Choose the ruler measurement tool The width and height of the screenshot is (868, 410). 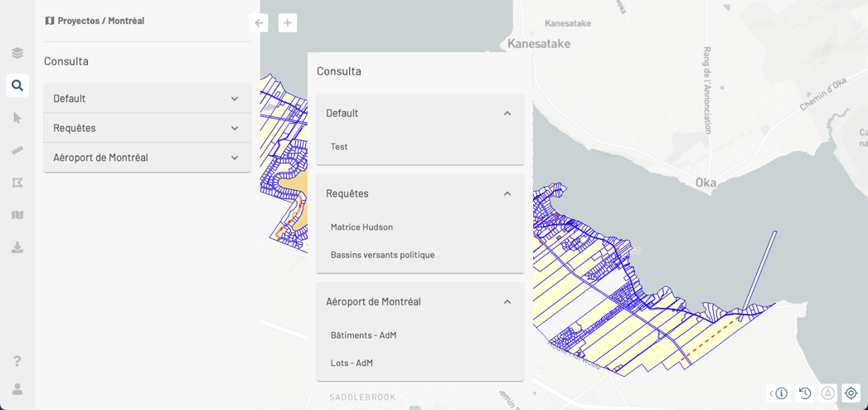17,150
